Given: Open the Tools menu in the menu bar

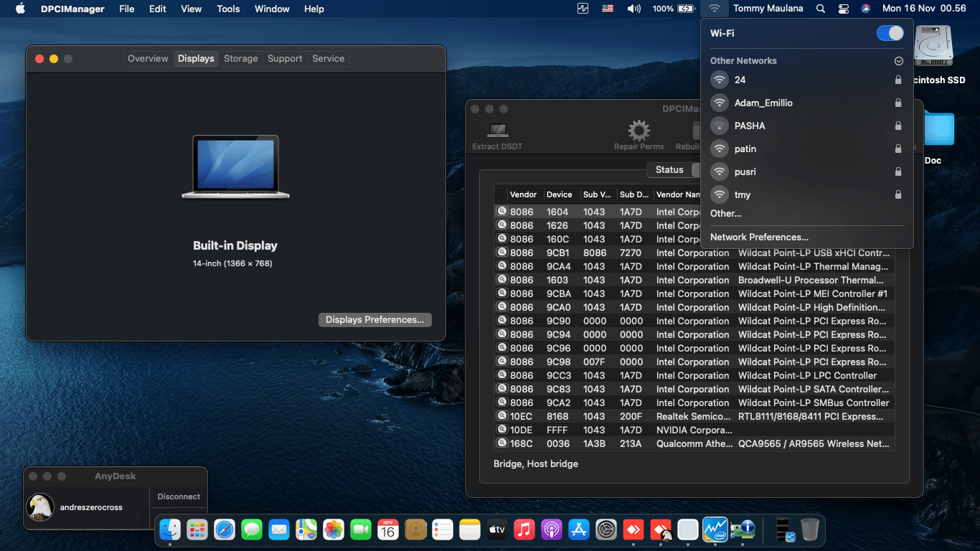Looking at the screenshot, I should click(228, 9).
